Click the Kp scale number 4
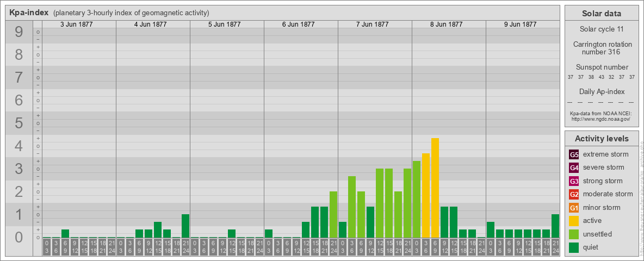The height and width of the screenshot is (261, 644). click(19, 146)
